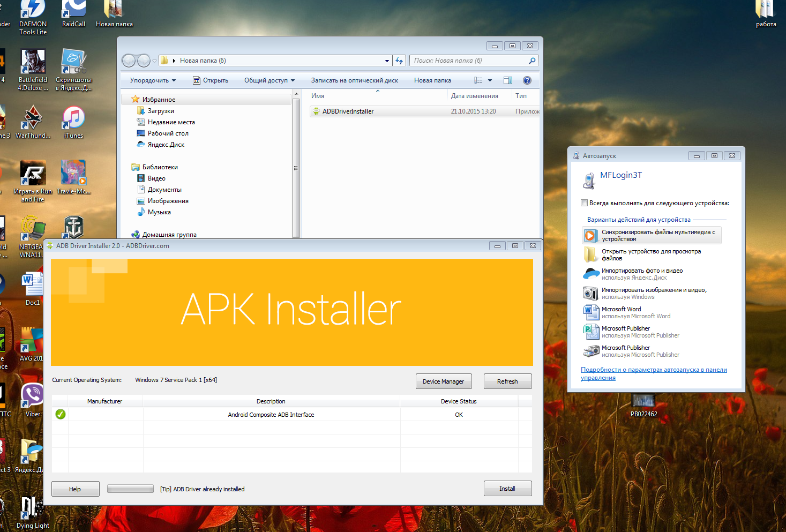Click the refresh arrows icon beside address bar
The width and height of the screenshot is (786, 532).
click(x=399, y=61)
